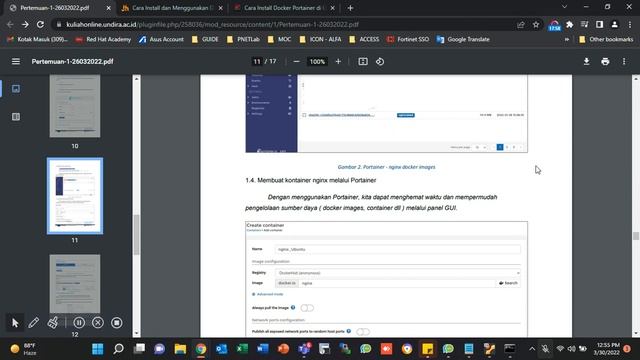The width and height of the screenshot is (640, 360).
Task: Open Google Translate bookmark
Action: pos(463,40)
